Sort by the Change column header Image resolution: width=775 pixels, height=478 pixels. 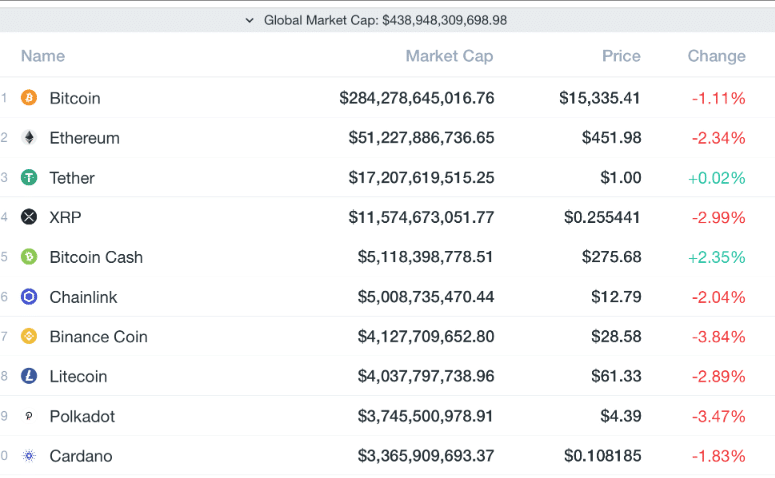[x=717, y=56]
